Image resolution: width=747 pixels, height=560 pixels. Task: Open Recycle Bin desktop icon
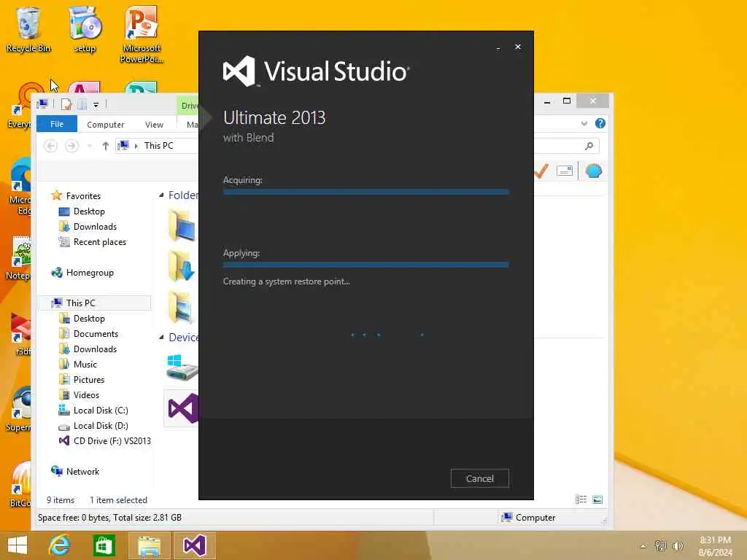pos(28,29)
